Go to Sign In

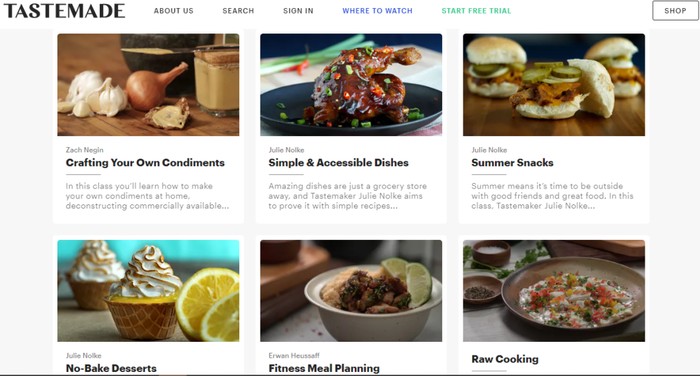(x=298, y=11)
